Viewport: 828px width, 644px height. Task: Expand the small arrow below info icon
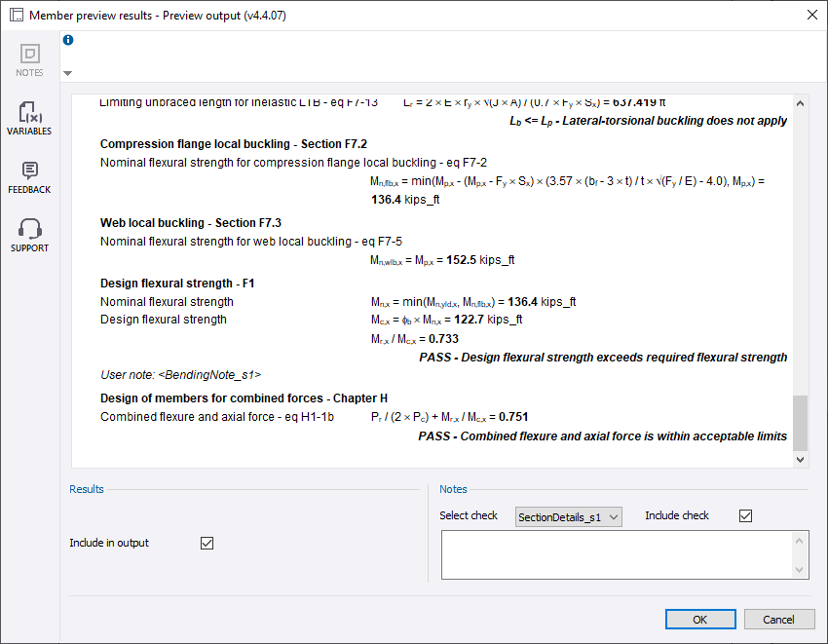coord(67,73)
